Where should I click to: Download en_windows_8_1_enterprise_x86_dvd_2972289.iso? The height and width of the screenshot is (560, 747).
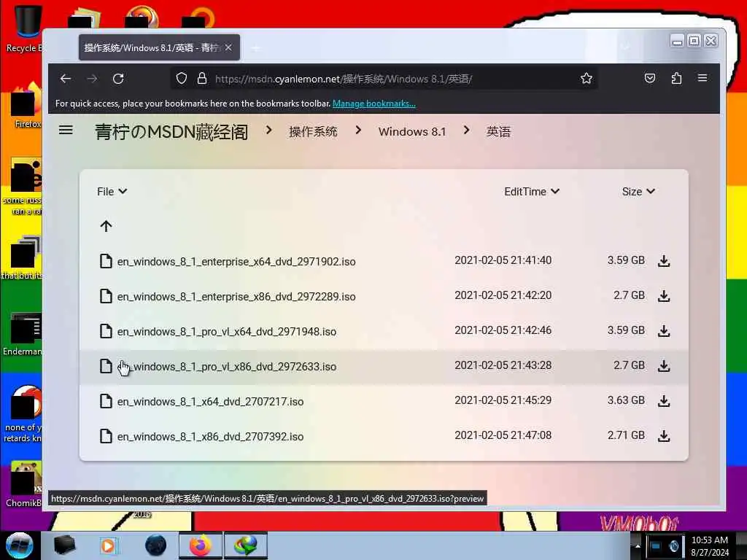[664, 296]
